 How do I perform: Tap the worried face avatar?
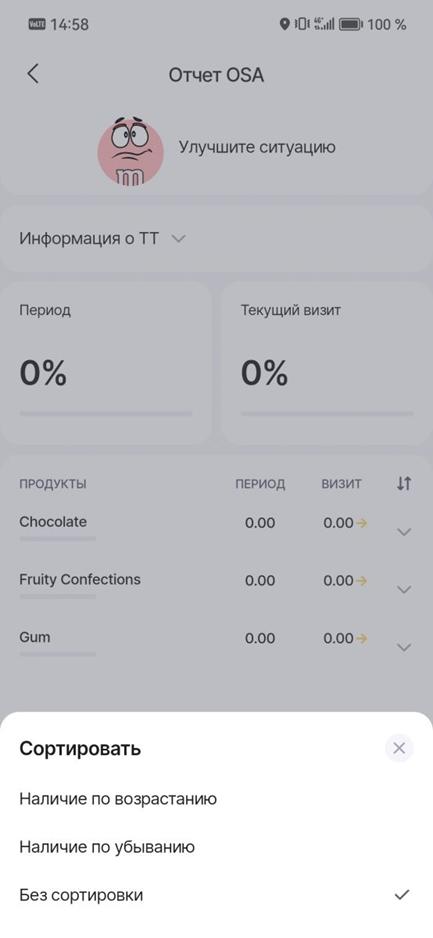click(x=130, y=151)
